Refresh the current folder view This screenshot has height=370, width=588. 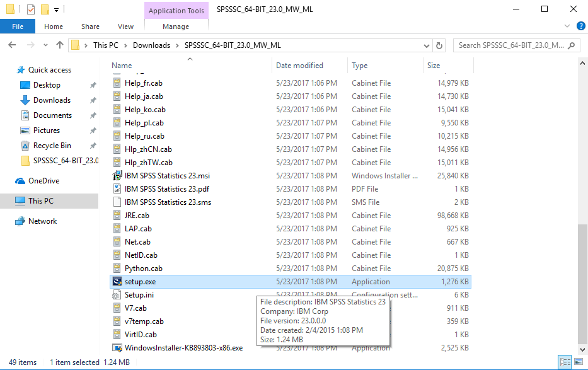439,45
